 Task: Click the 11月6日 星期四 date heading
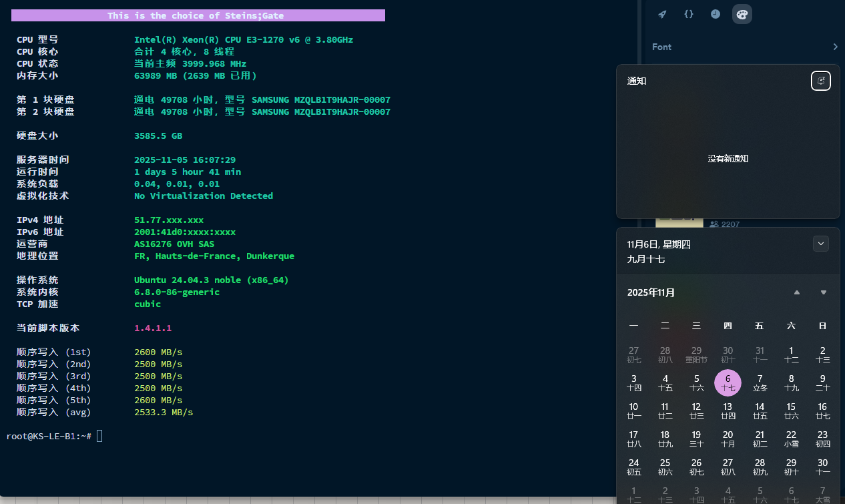click(x=659, y=244)
